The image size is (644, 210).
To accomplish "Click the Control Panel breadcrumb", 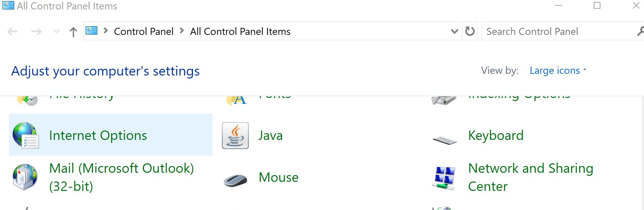I will pyautogui.click(x=143, y=31).
